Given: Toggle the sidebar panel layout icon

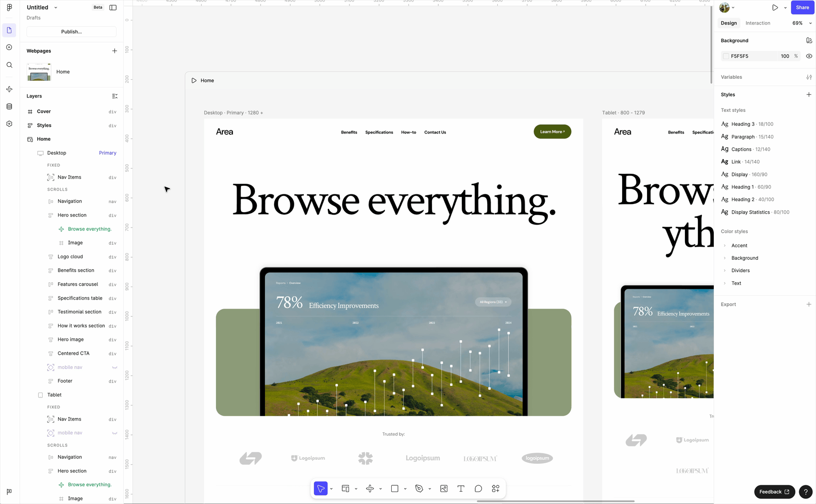Looking at the screenshot, I should (113, 8).
